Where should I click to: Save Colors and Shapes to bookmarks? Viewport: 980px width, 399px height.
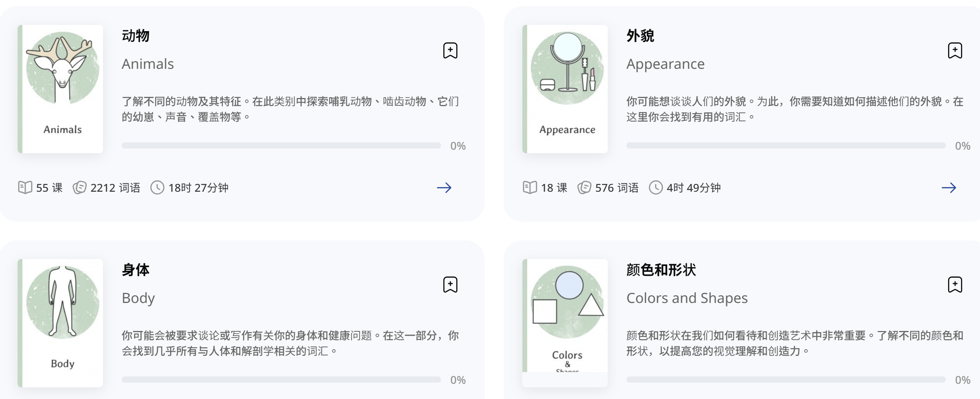(x=955, y=285)
